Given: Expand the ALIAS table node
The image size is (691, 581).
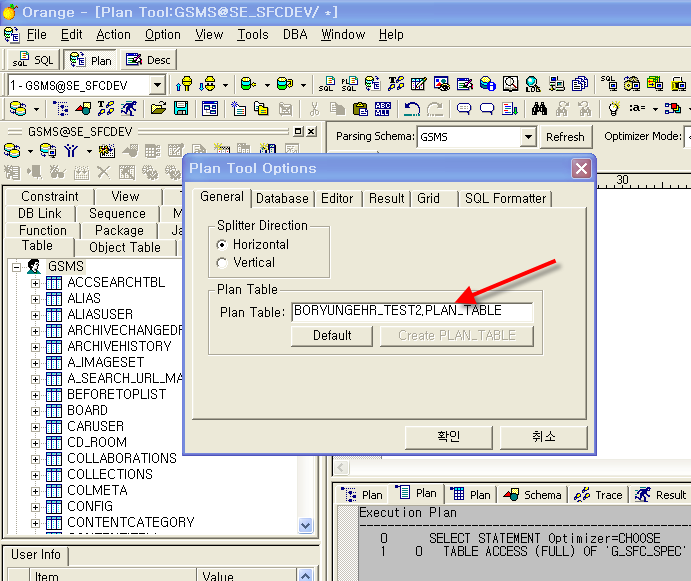Looking at the screenshot, I should [35, 299].
